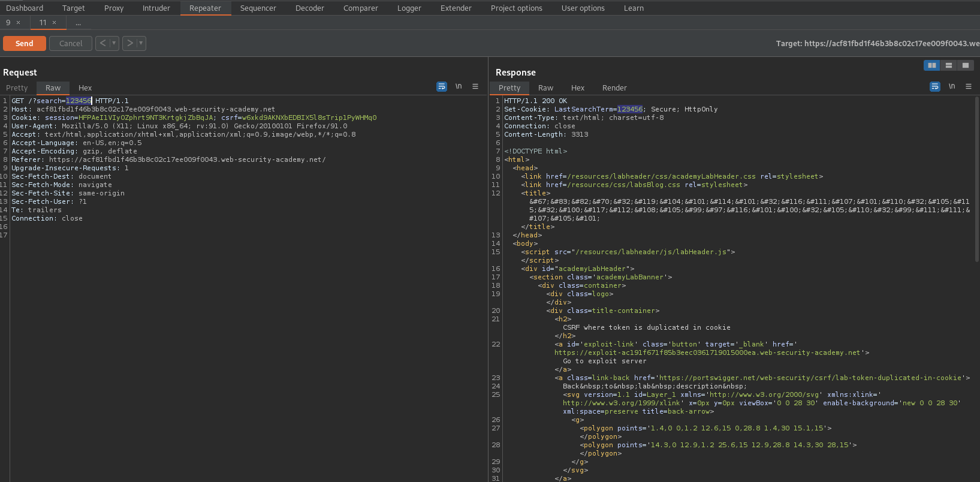Click the Cancel button
The height and width of the screenshot is (482, 980).
(x=71, y=43)
